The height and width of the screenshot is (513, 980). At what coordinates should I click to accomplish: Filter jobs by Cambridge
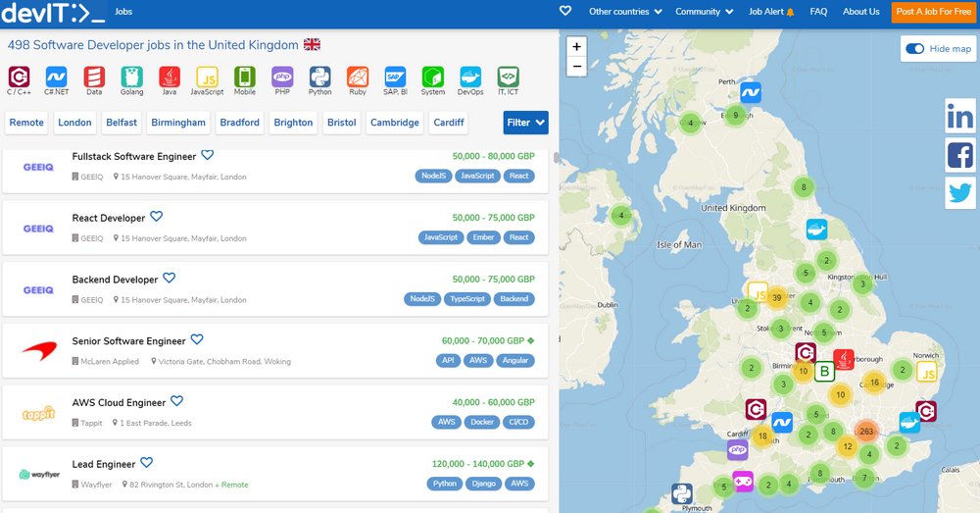395,123
